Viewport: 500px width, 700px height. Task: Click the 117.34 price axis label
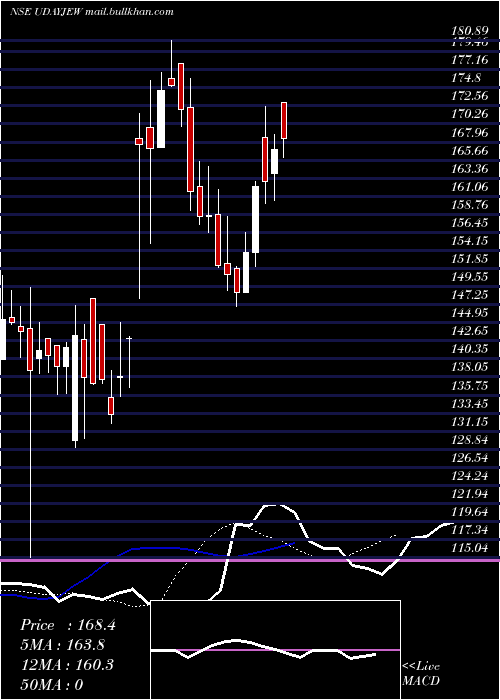tap(469, 530)
